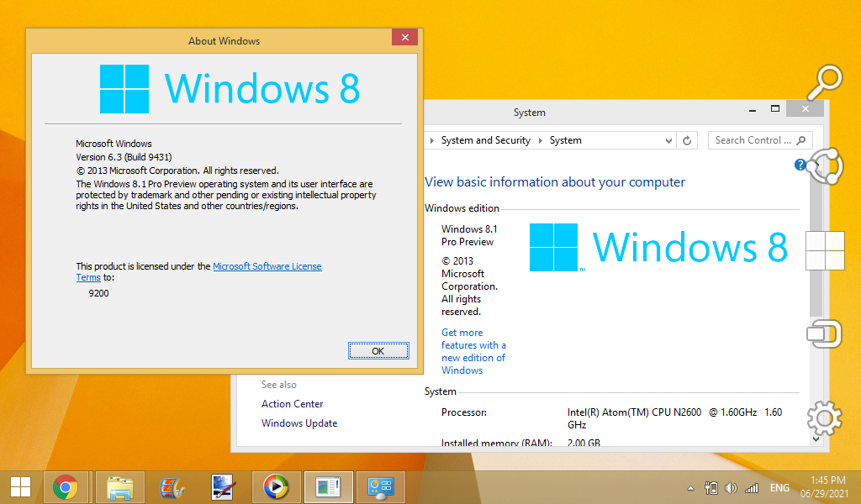Launch Google Chrome from taskbar
This screenshot has height=504, width=861.
[66, 487]
